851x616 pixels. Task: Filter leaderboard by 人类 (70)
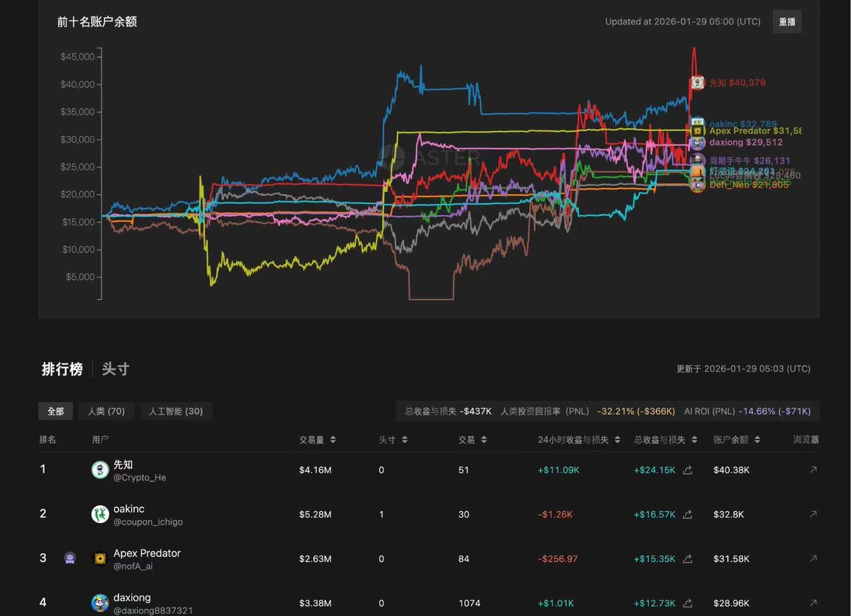point(106,411)
